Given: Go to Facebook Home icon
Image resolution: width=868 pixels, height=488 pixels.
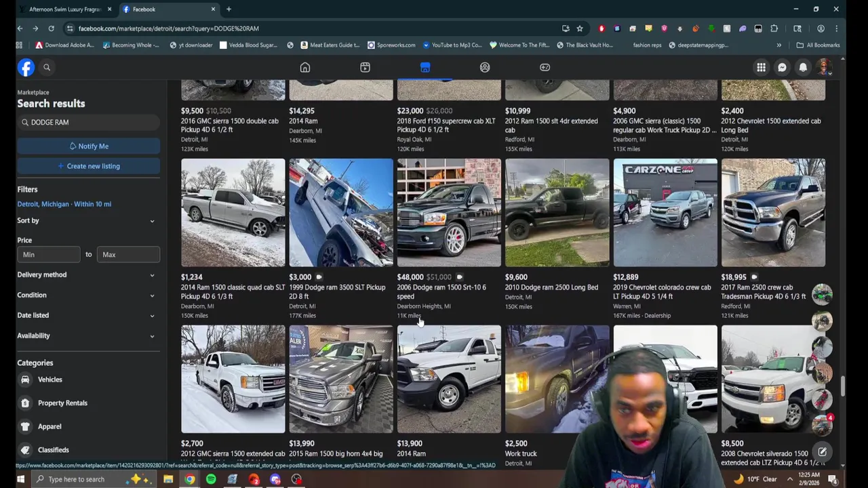Looking at the screenshot, I should 305,67.
